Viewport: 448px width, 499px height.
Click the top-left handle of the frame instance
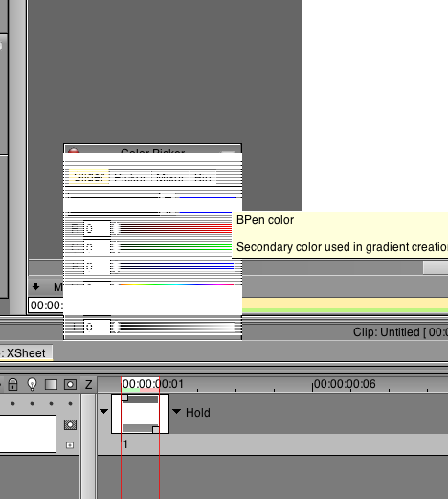(x=124, y=397)
